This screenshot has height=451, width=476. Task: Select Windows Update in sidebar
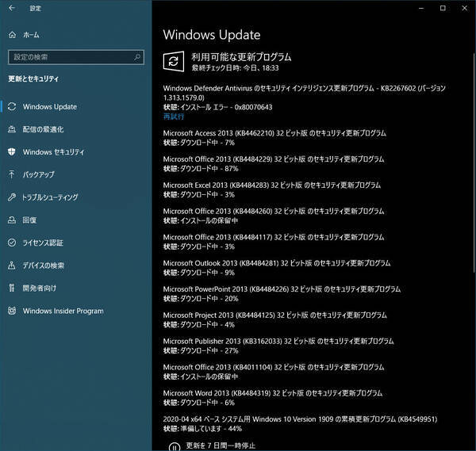pyautogui.click(x=50, y=107)
